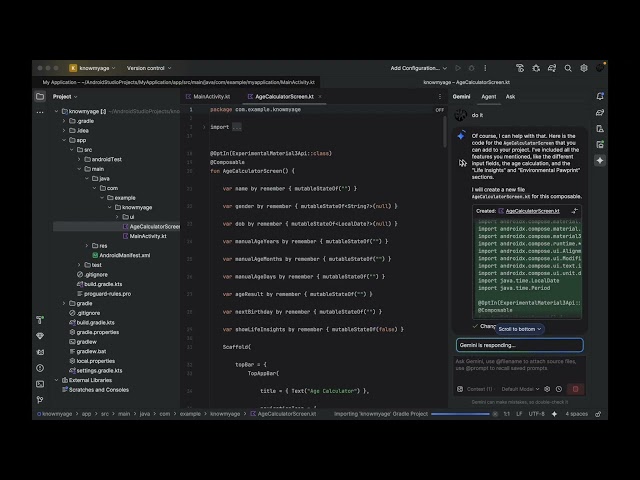The height and width of the screenshot is (480, 640).
Task: Click the Debug bug icon in toolbar
Action: (x=471, y=68)
